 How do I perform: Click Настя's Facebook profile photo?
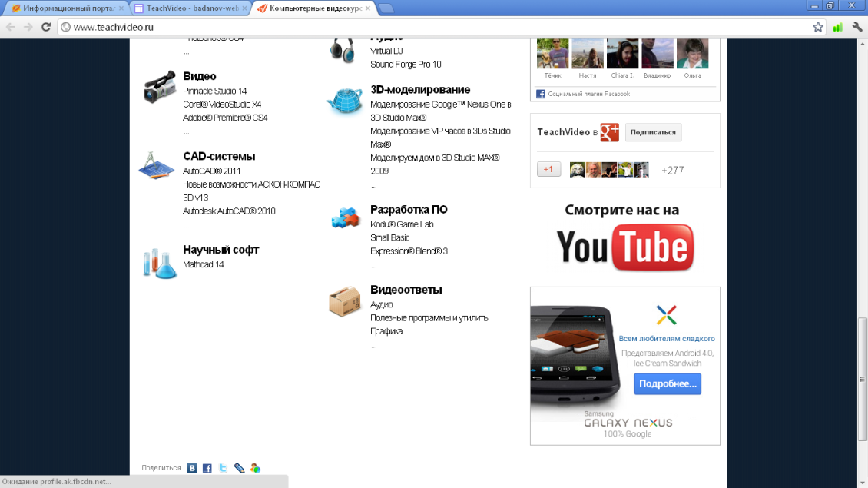(588, 54)
